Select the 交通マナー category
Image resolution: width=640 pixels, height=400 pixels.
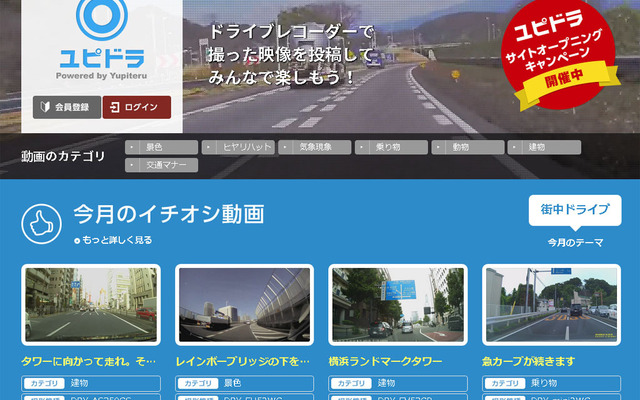(x=162, y=165)
